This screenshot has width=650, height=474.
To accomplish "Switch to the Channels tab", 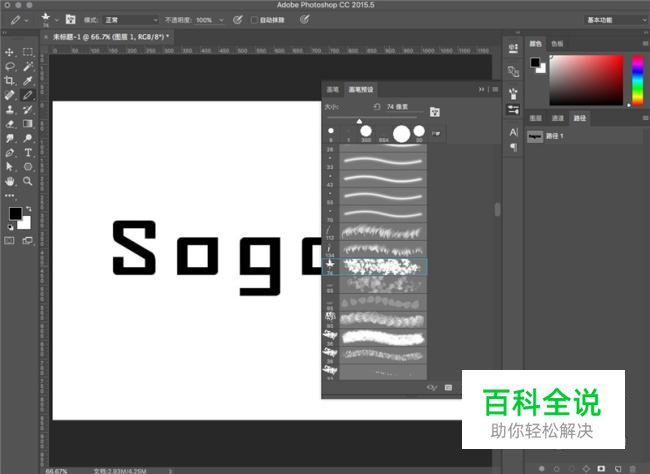I will tap(558, 118).
